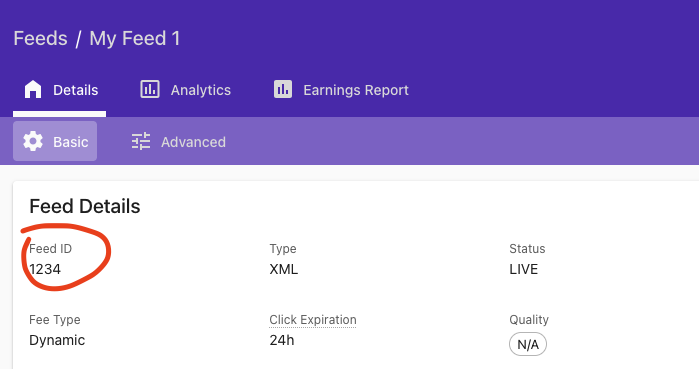Screen dimensions: 699x369
Task: Click the Feed ID label
Action: (50, 249)
